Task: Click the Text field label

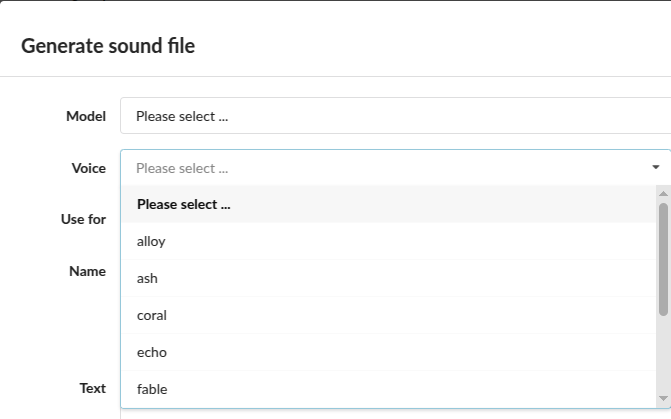Action: click(x=92, y=388)
